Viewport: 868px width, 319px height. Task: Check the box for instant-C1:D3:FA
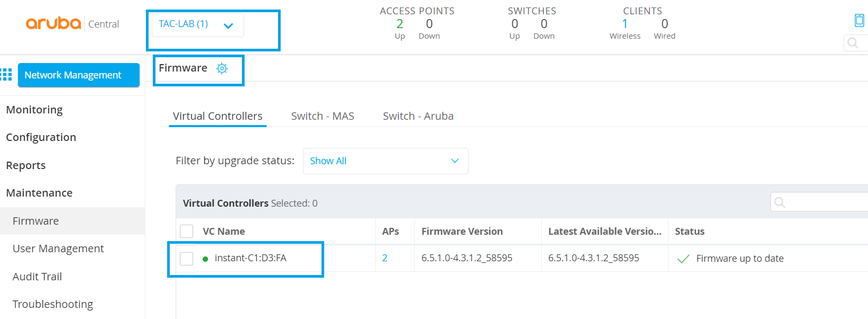pos(186,259)
